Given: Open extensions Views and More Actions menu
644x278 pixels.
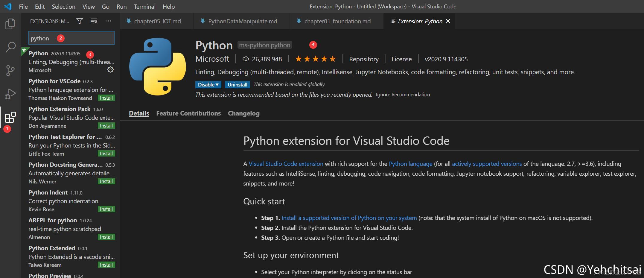Looking at the screenshot, I should point(108,21).
